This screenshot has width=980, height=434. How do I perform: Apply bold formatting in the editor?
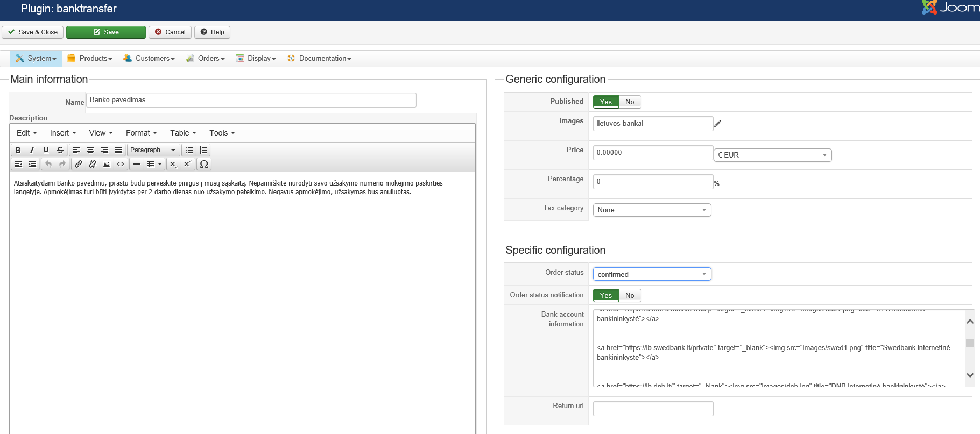pos(18,150)
